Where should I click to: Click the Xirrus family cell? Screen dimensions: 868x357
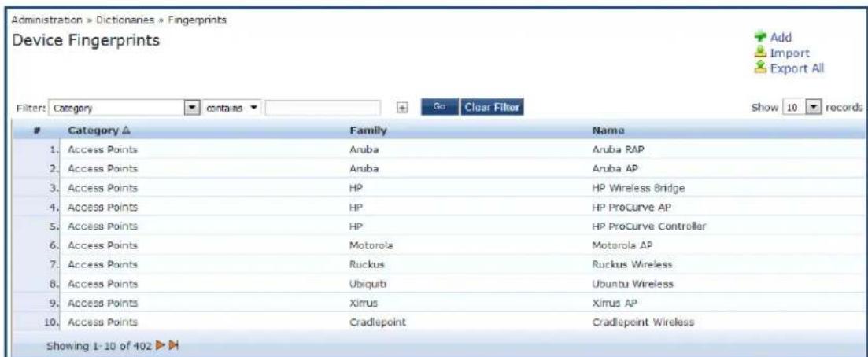coord(364,304)
